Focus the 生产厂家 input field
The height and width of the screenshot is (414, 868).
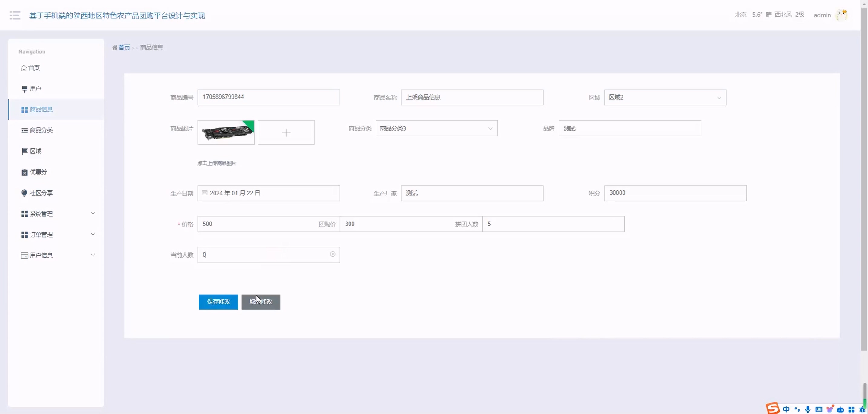(472, 193)
